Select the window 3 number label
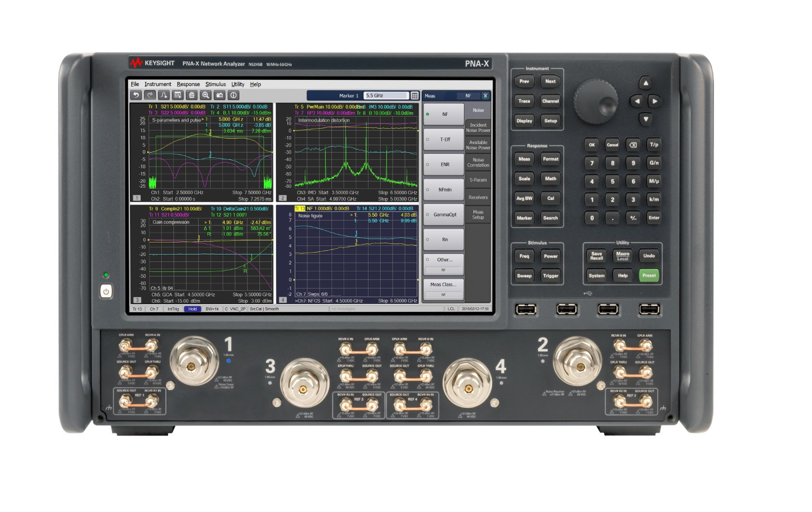 pos(136,300)
